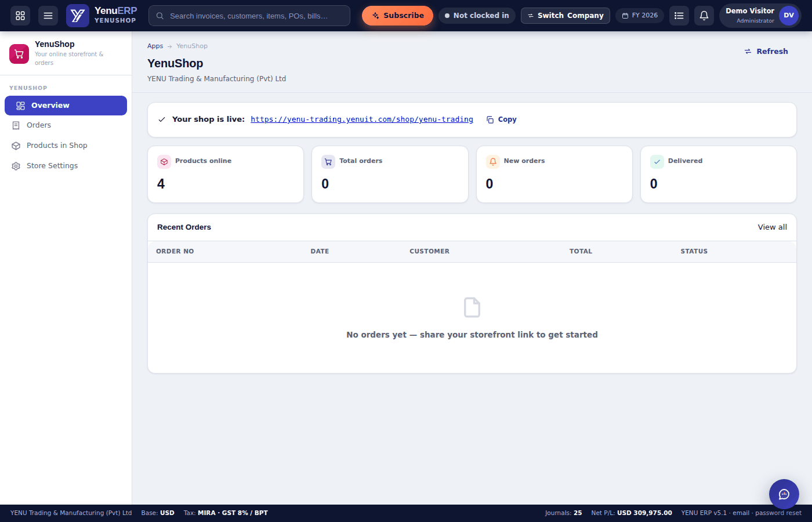Select Overview in the sidebar

66,106
